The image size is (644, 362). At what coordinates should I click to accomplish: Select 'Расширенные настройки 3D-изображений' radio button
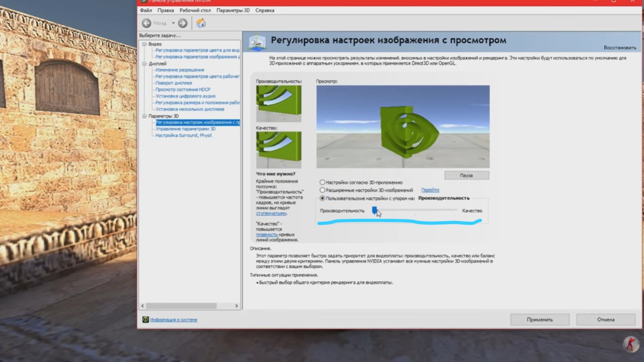click(x=322, y=190)
